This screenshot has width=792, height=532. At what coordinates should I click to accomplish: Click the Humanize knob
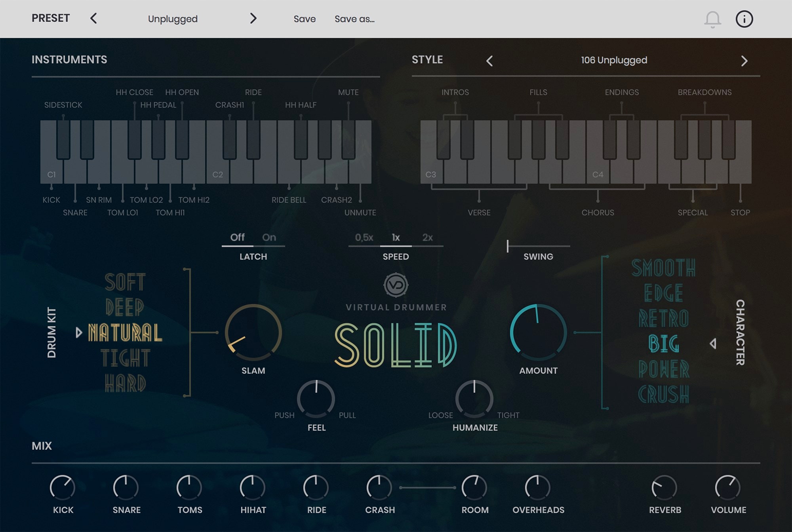[474, 399]
